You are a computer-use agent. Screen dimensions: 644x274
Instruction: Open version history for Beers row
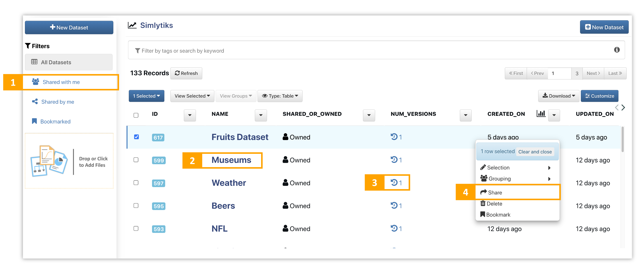click(x=396, y=206)
